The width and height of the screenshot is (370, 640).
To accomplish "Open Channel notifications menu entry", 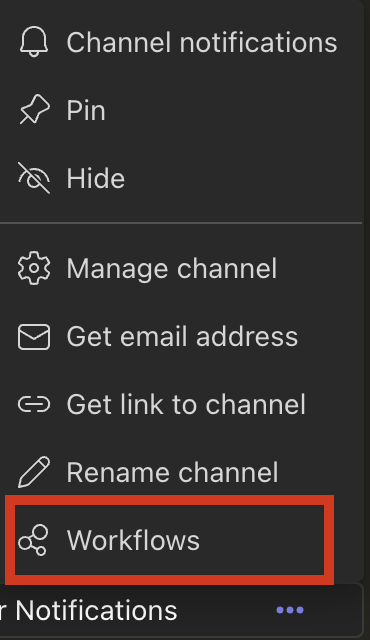I will 181,42.
